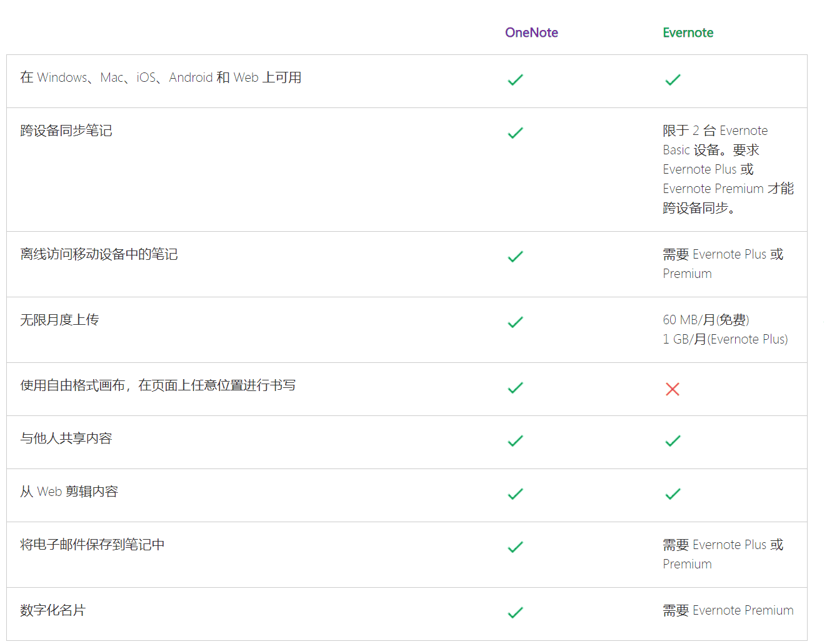Select the feature text 从 Web 剪辑内容
The height and width of the screenshot is (644, 827).
(69, 492)
